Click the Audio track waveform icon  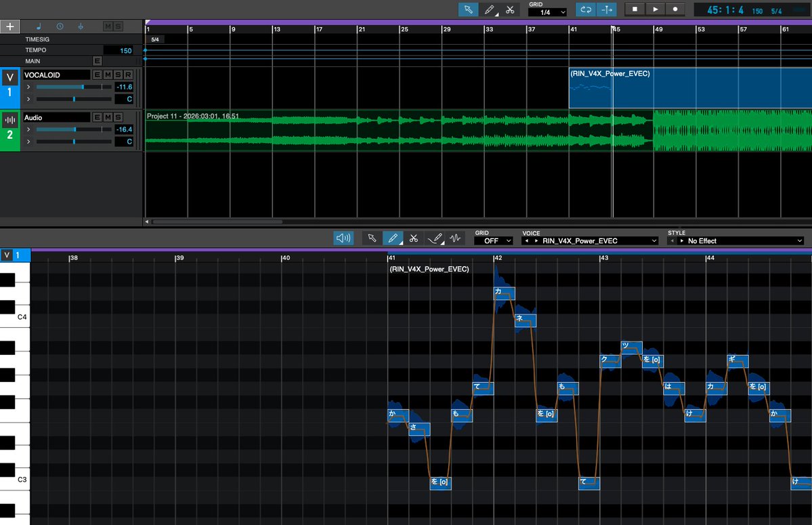(x=10, y=120)
